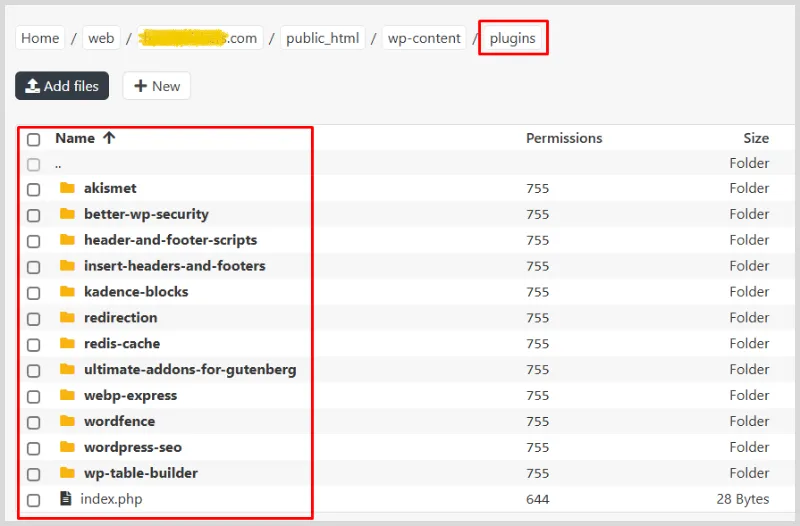Open the webp-express folder name

[x=131, y=395]
